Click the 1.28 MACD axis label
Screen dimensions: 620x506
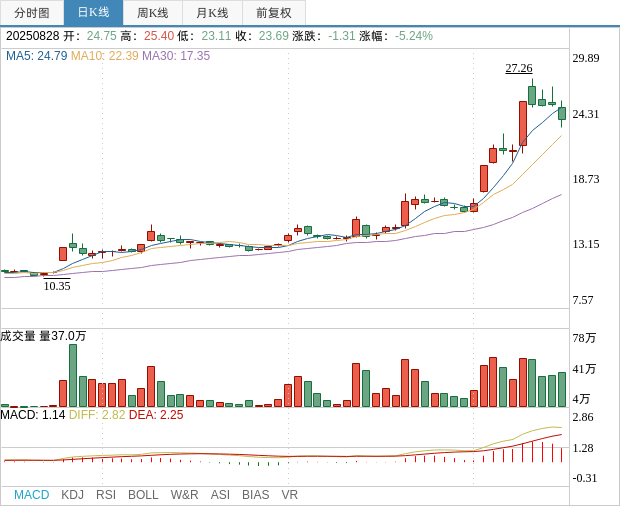tap(583, 448)
